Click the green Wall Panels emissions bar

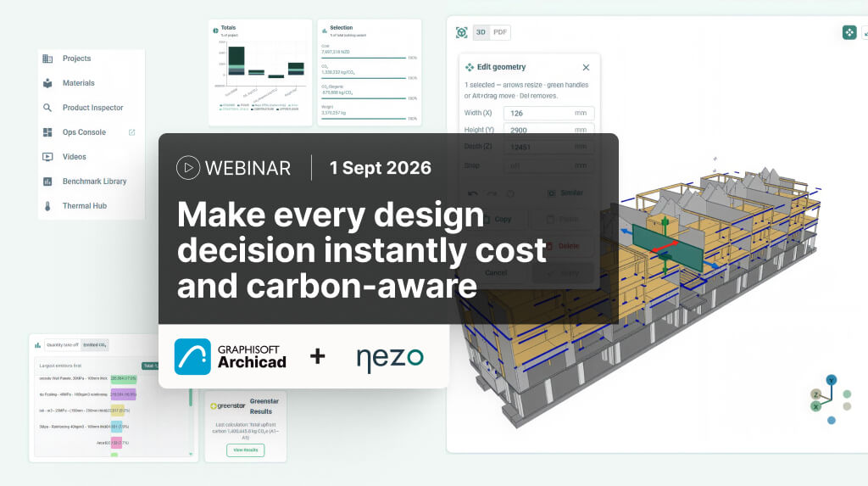[x=124, y=379]
